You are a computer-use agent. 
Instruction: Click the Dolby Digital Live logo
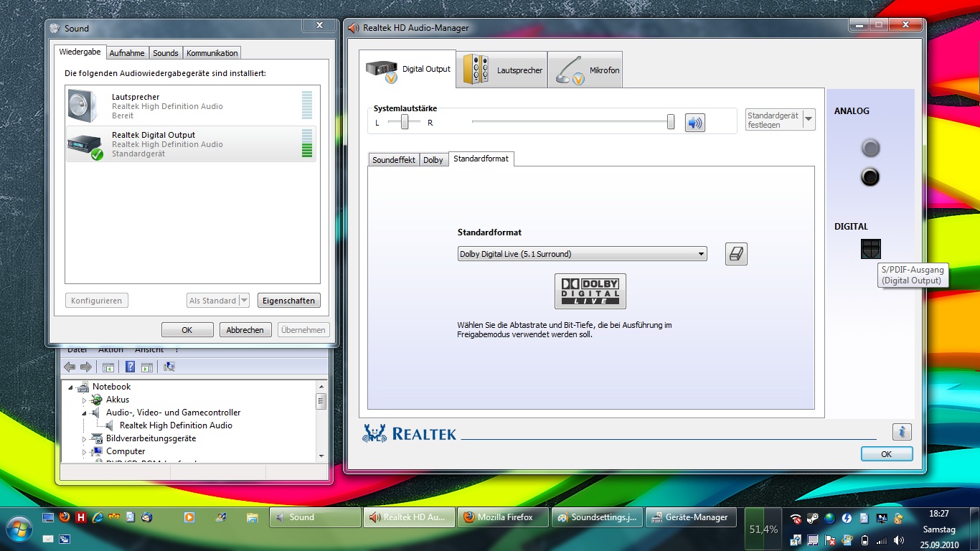tap(590, 291)
